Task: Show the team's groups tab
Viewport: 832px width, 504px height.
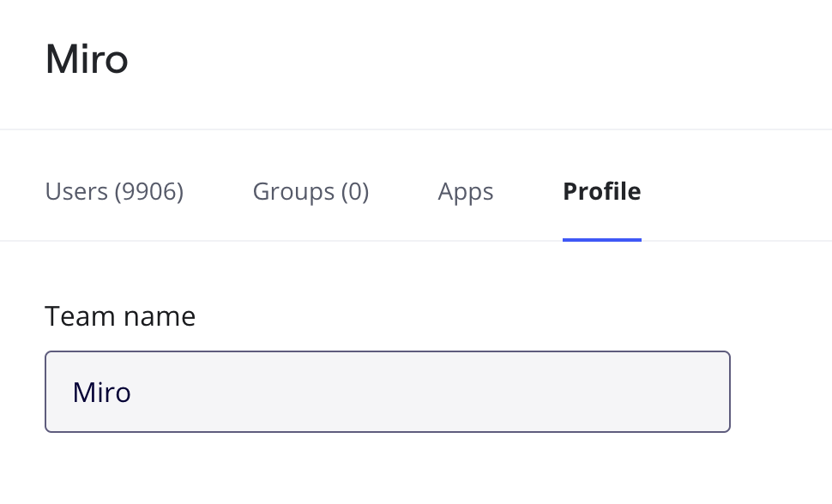Action: (310, 191)
